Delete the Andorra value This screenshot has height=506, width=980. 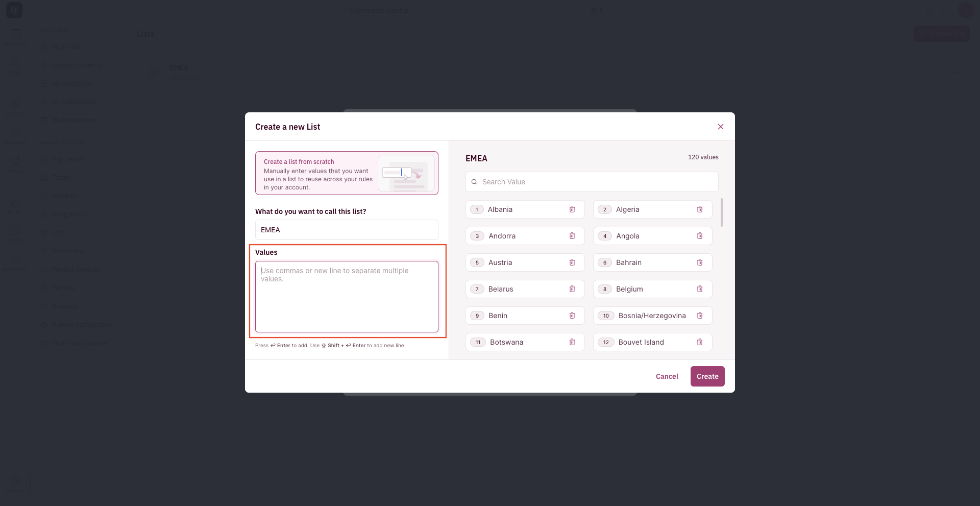click(x=572, y=236)
